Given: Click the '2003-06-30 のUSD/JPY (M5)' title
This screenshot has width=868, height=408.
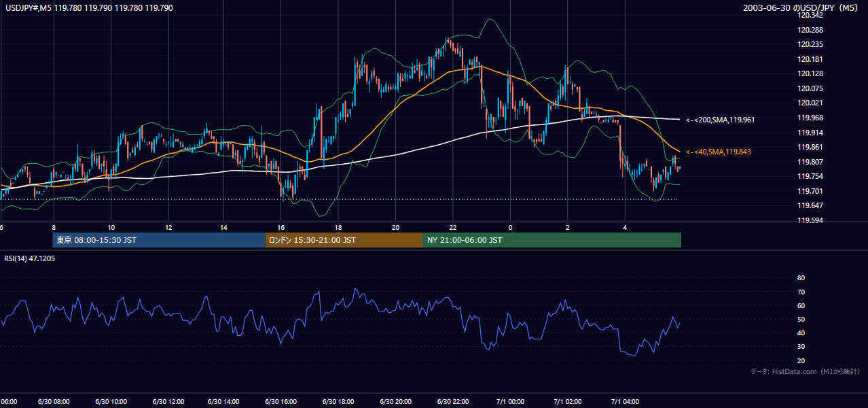Looking at the screenshot, I should tap(801, 7).
